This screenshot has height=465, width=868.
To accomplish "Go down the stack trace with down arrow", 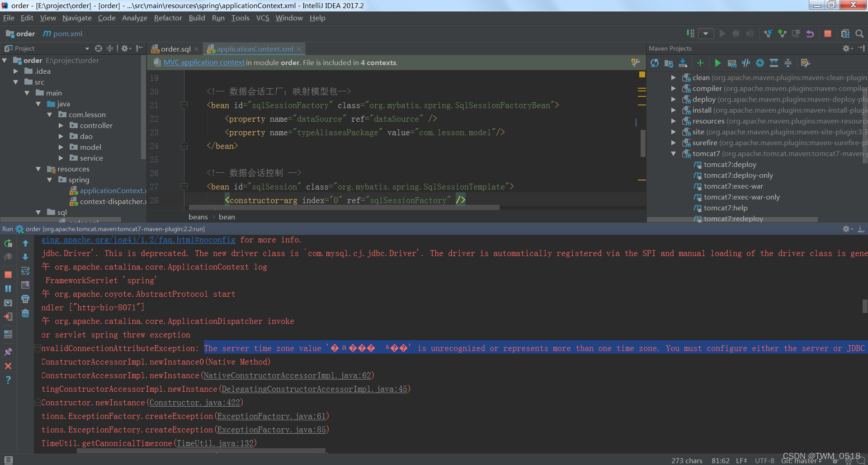I will point(25,257).
